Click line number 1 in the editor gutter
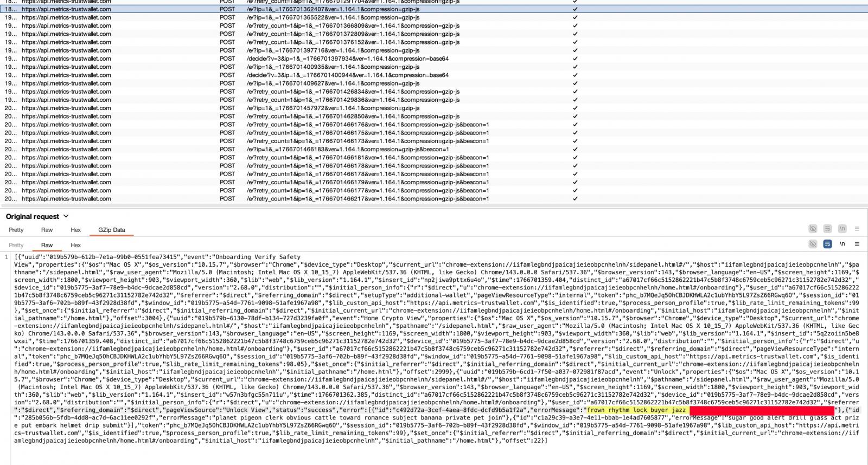The height and width of the screenshot is (465, 868). click(7, 257)
